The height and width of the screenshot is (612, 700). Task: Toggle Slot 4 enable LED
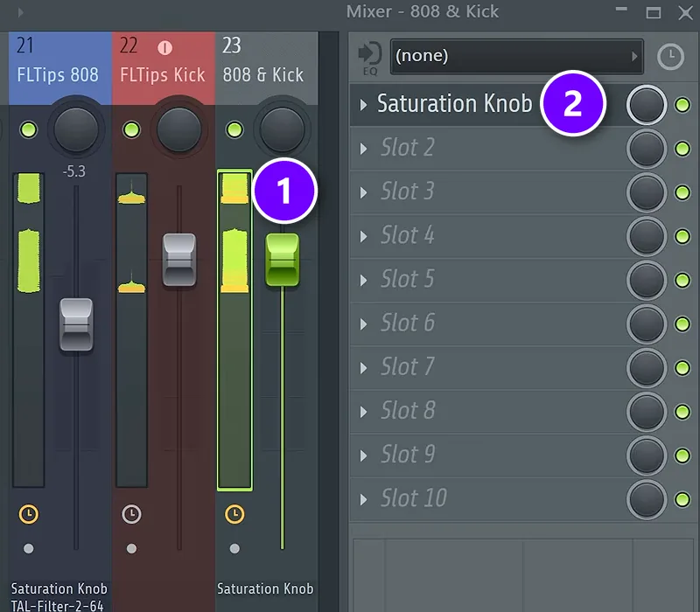point(682,236)
